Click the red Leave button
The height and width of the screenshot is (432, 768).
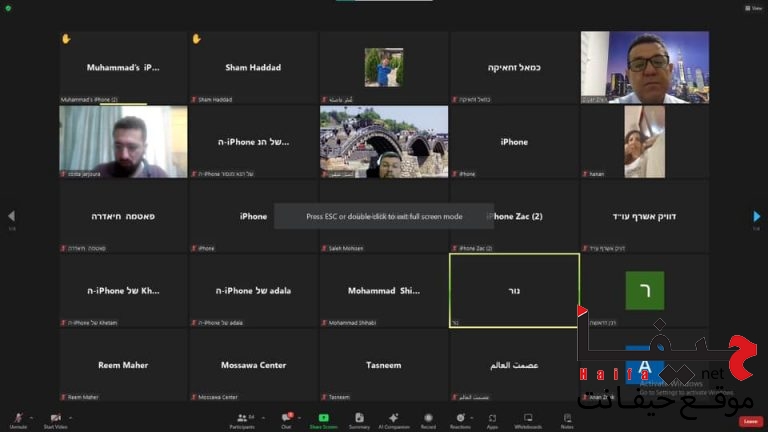(x=750, y=421)
